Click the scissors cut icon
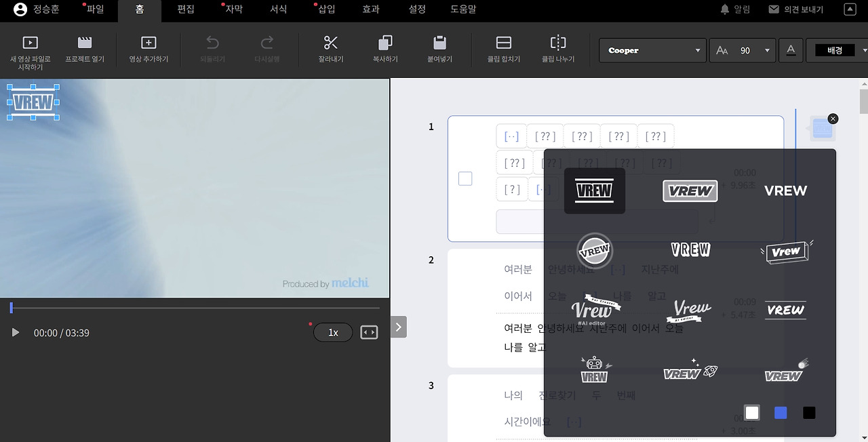 331,43
